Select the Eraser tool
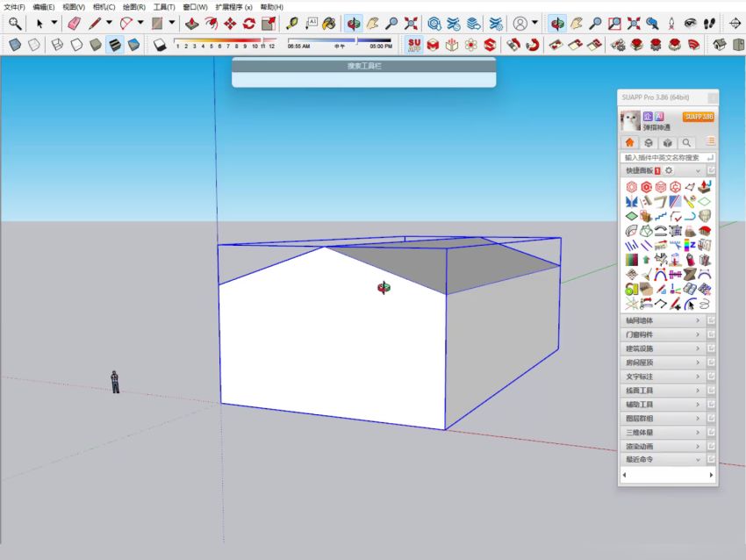The height and width of the screenshot is (560, 746). point(74,24)
